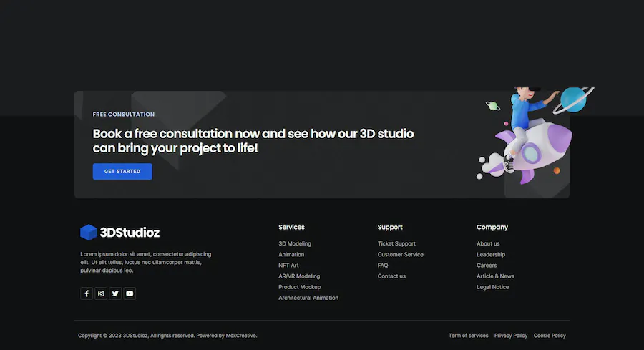The width and height of the screenshot is (644, 350).
Task: Click the rocket astronaut illustration
Action: 535,135
